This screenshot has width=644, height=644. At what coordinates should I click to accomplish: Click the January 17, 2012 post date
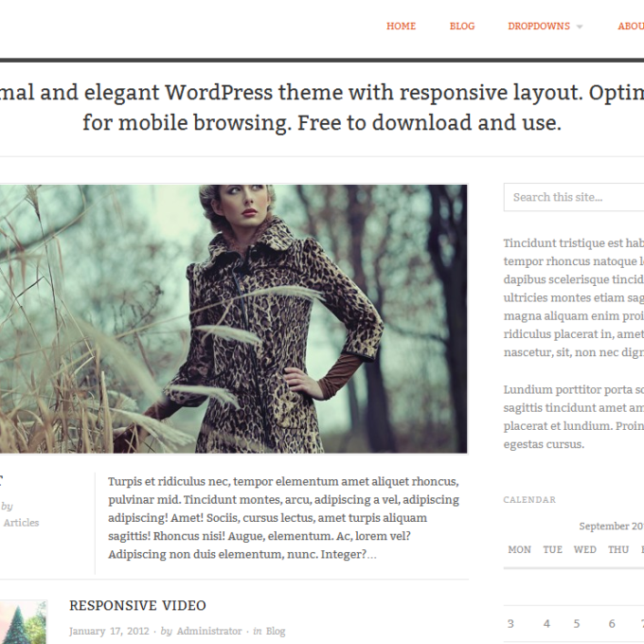[109, 631]
